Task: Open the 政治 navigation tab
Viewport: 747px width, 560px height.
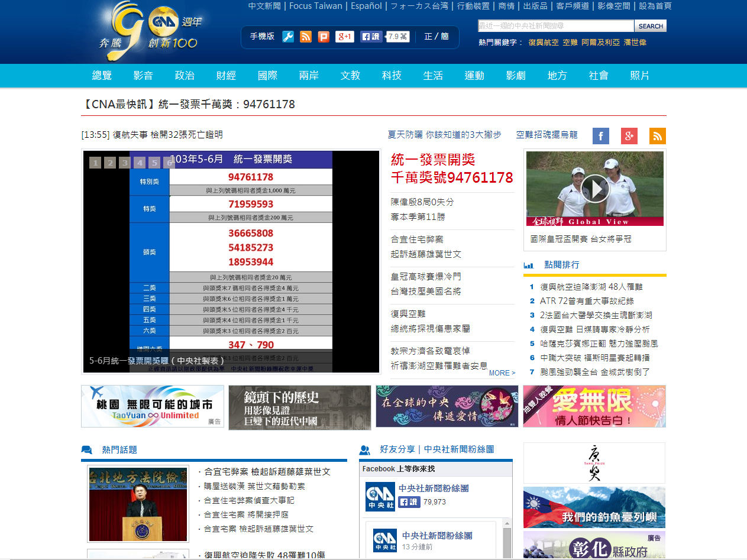Action: point(185,76)
